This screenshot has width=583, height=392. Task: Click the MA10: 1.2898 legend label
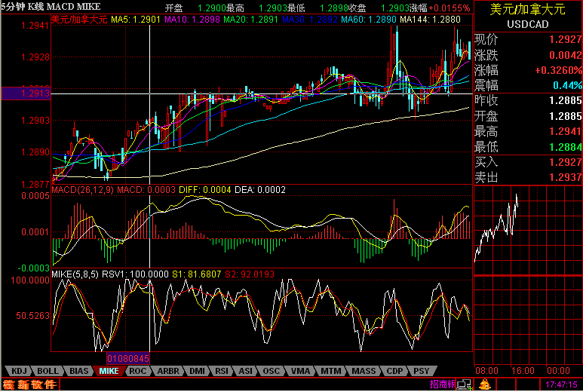click(192, 20)
